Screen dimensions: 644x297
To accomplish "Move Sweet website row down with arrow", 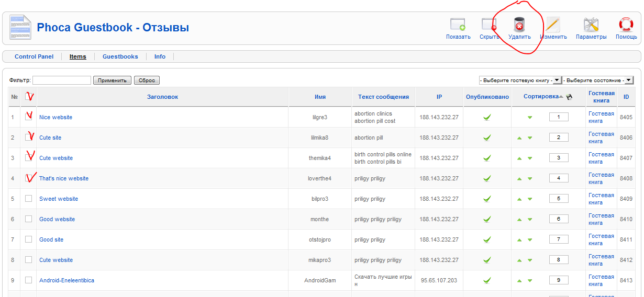I will [x=530, y=199].
